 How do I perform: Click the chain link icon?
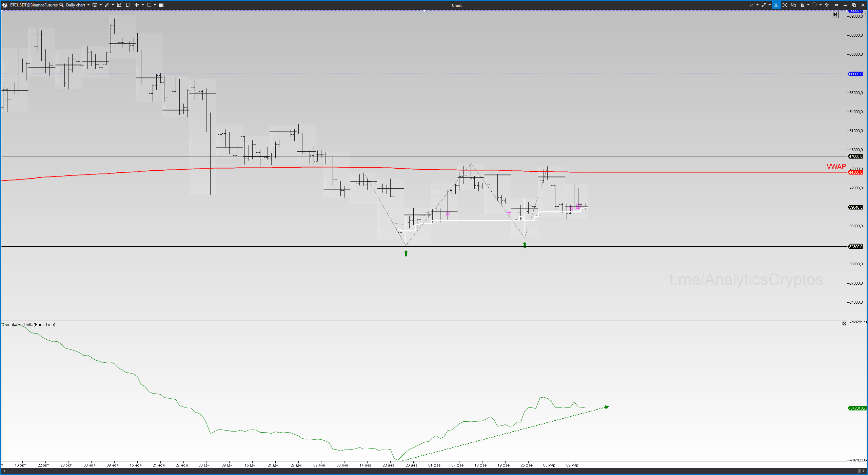point(764,5)
